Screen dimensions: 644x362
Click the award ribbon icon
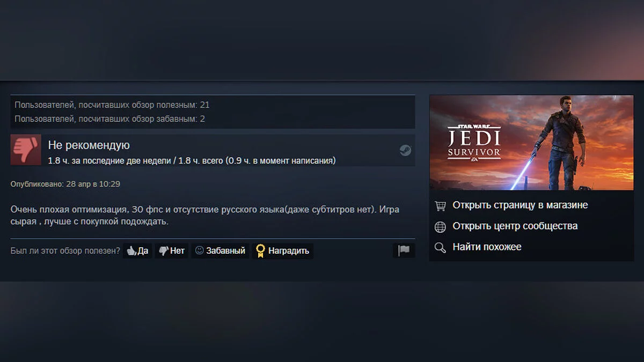pyautogui.click(x=260, y=250)
